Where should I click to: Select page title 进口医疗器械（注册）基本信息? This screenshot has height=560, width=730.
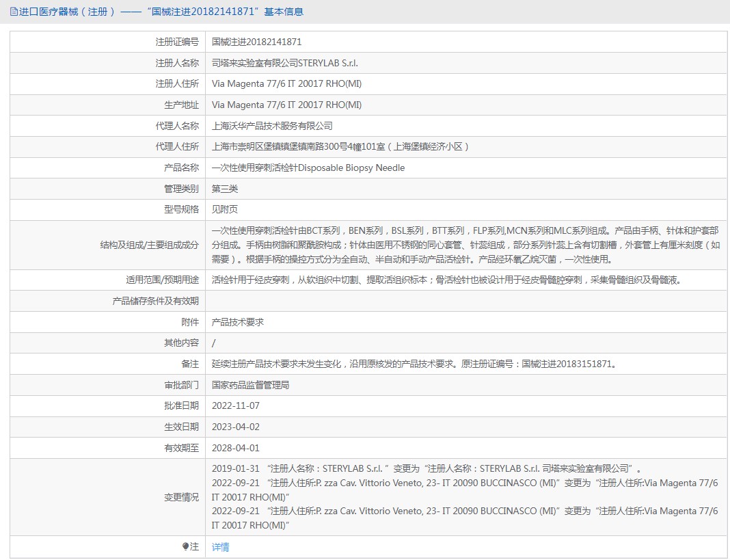(x=161, y=12)
